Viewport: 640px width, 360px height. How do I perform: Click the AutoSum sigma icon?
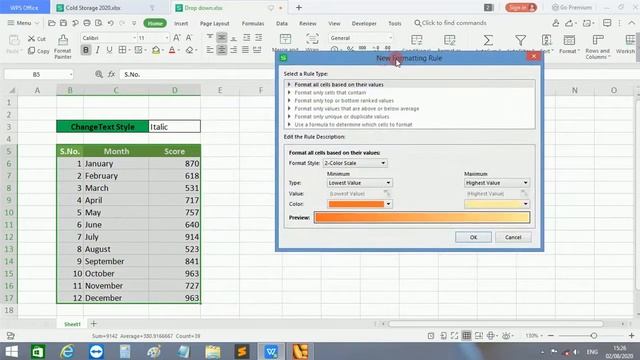488,40
